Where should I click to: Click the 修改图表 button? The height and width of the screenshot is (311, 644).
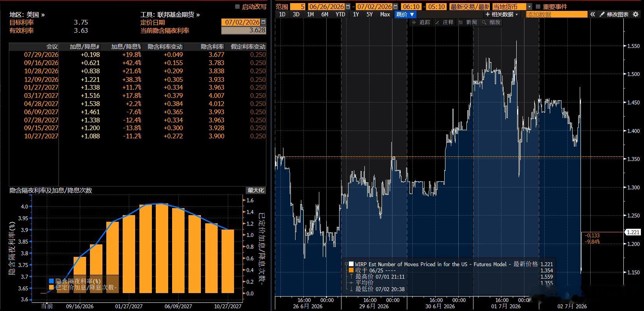tap(614, 14)
